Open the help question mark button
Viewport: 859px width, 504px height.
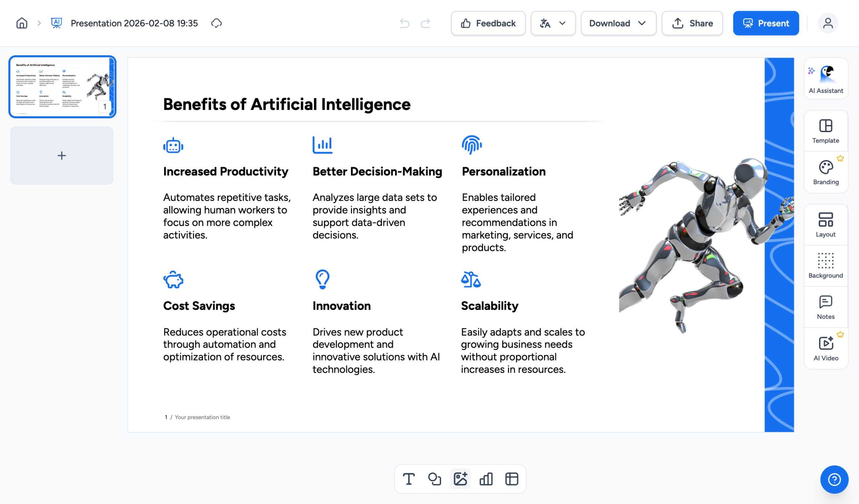(834, 480)
